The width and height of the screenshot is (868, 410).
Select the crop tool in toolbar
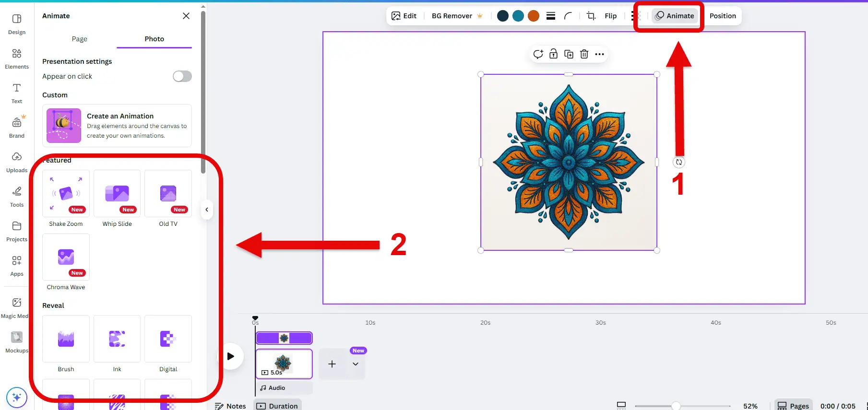pos(591,16)
